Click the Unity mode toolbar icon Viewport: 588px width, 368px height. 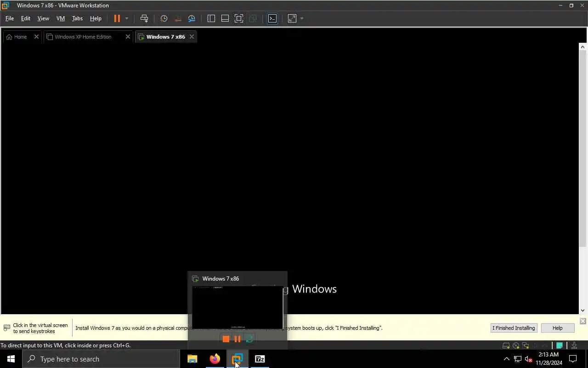click(x=253, y=18)
